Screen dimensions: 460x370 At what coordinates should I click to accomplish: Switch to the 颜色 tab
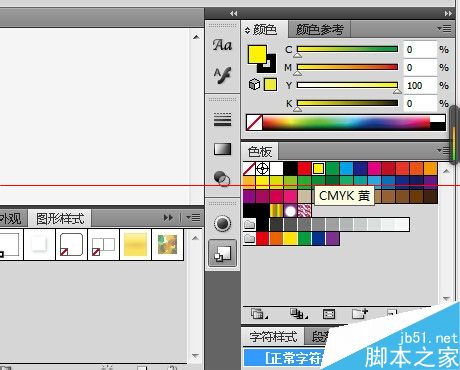pos(265,30)
